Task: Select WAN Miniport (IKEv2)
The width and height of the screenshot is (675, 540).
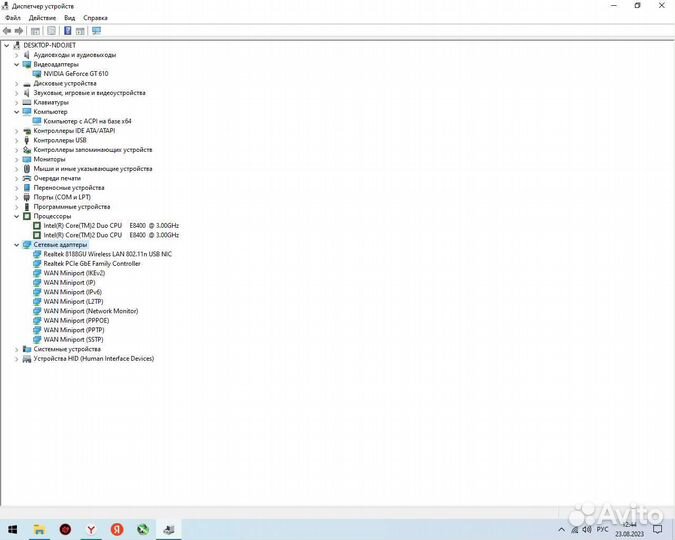Action: [74, 273]
